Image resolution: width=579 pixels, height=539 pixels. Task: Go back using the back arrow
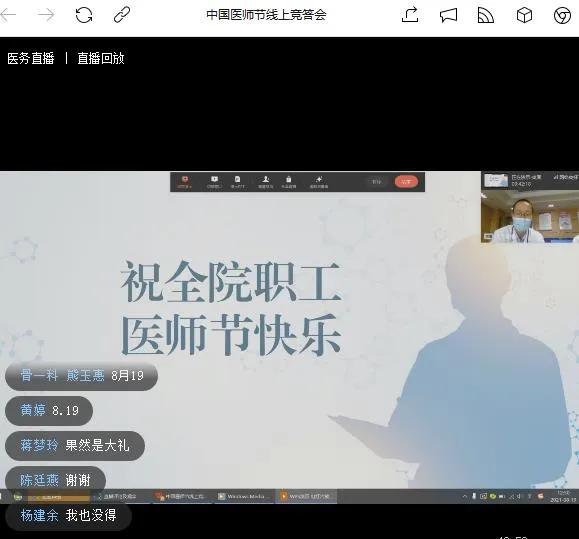8,15
